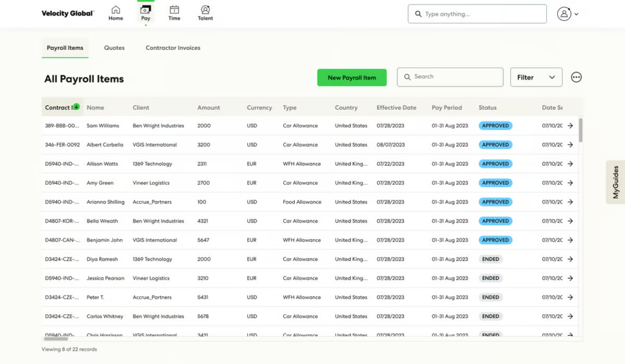Open Sam Williams row arrow

pos(571,126)
